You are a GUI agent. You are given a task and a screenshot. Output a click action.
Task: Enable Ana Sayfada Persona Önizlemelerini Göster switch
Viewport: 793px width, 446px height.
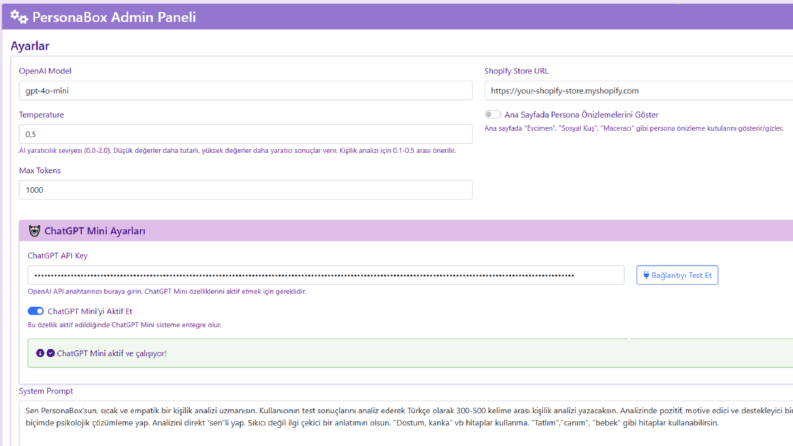point(492,115)
